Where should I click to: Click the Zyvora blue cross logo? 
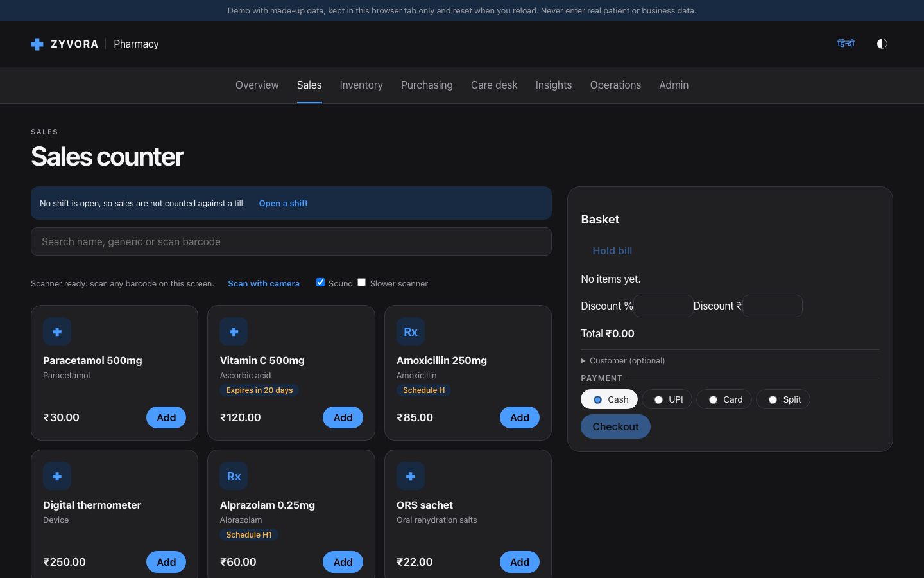coord(37,44)
